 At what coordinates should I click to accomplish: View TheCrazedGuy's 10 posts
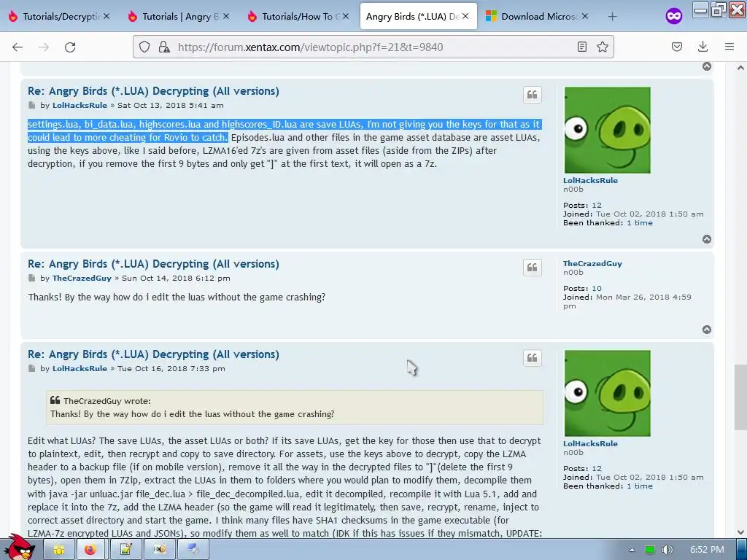coord(597,288)
